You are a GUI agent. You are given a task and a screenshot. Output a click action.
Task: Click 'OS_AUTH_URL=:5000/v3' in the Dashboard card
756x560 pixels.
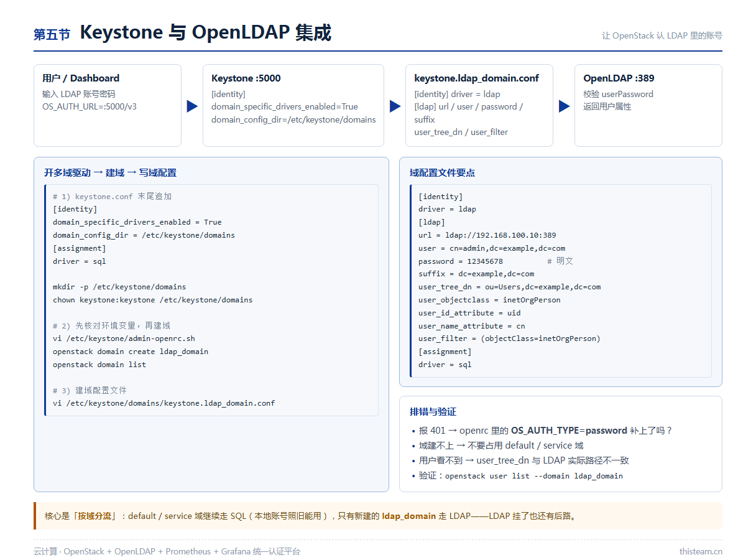click(90, 106)
